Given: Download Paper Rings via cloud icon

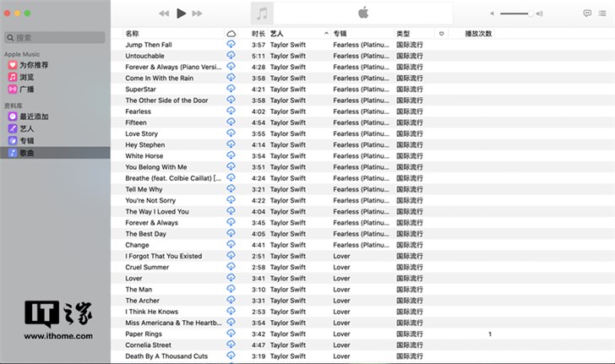Looking at the screenshot, I should point(231,333).
